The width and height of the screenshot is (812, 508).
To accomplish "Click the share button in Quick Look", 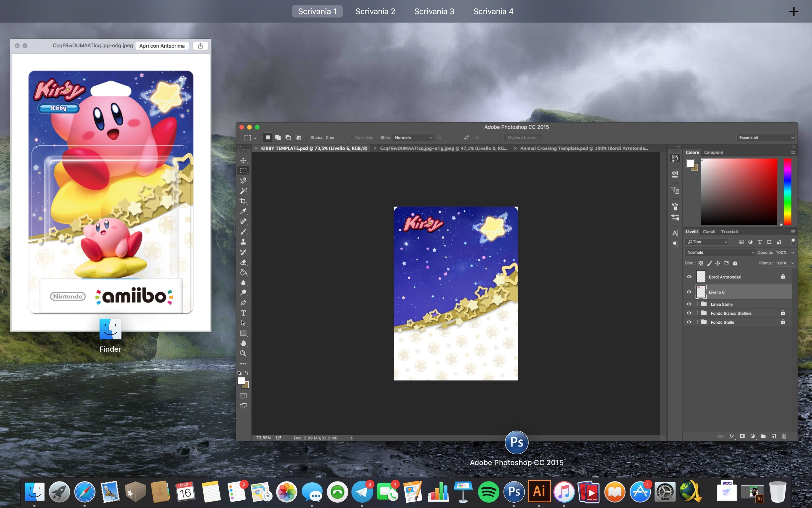I will [200, 46].
